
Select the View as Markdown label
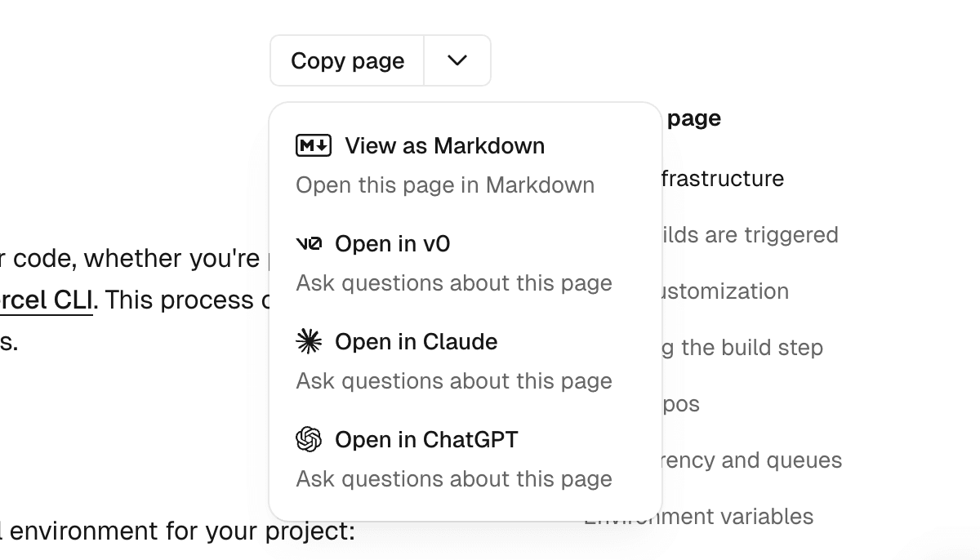pos(444,146)
